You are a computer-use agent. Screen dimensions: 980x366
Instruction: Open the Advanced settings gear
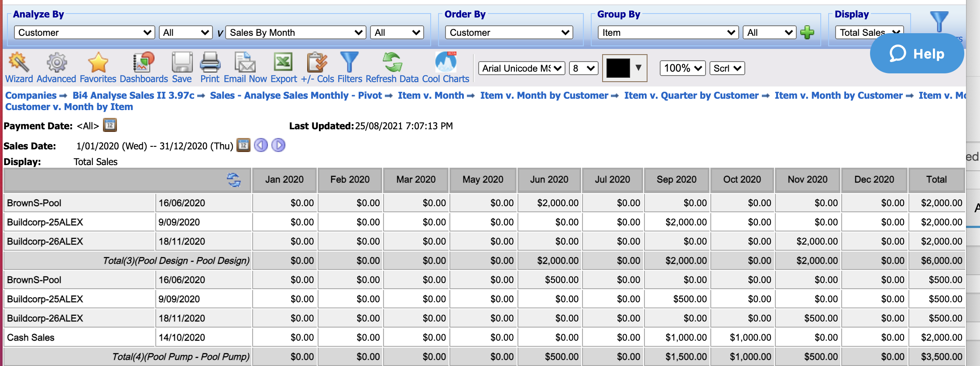[x=56, y=68]
